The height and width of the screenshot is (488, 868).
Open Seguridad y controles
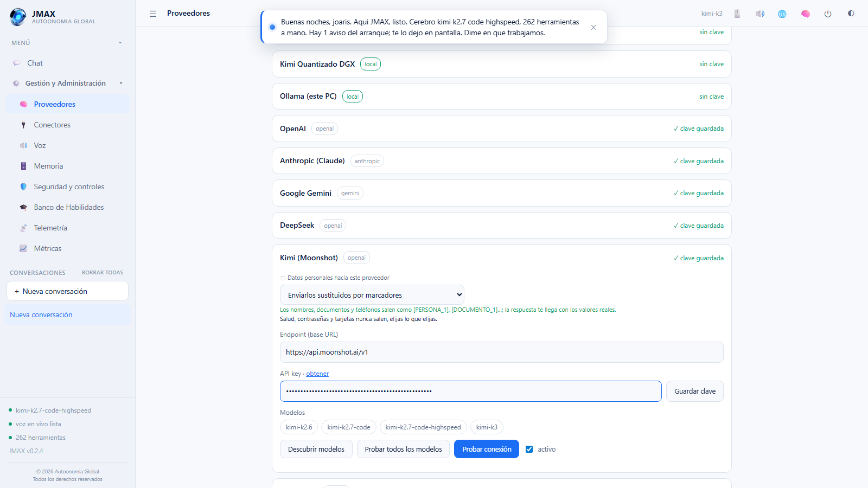(x=67, y=187)
